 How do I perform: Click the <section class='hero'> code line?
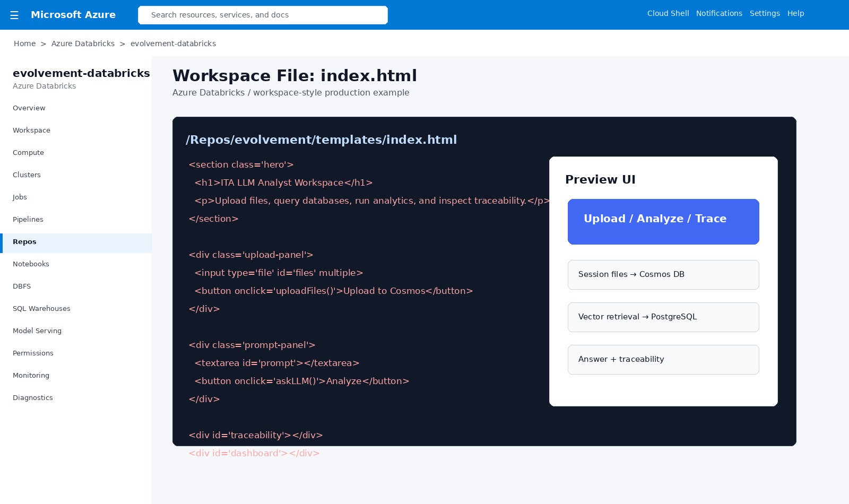coord(241,165)
